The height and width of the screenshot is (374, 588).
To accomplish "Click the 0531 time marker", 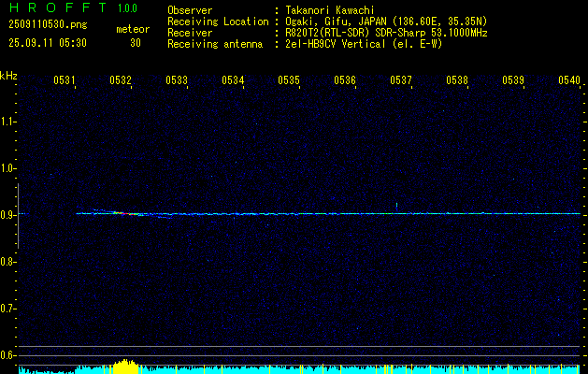I will tap(65, 80).
